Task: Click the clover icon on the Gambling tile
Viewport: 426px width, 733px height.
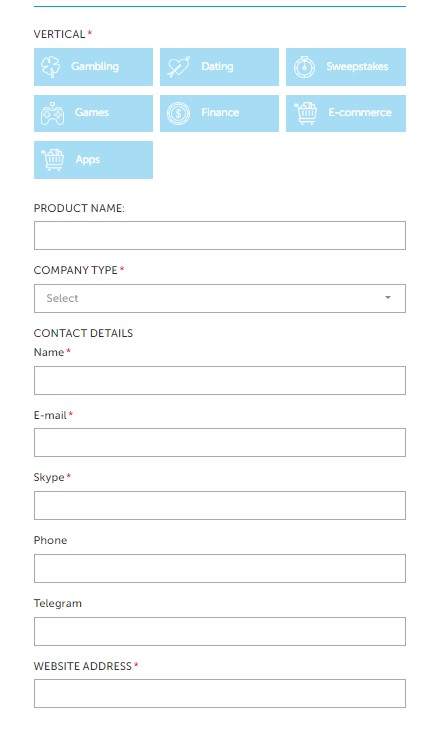Action: tap(51, 67)
